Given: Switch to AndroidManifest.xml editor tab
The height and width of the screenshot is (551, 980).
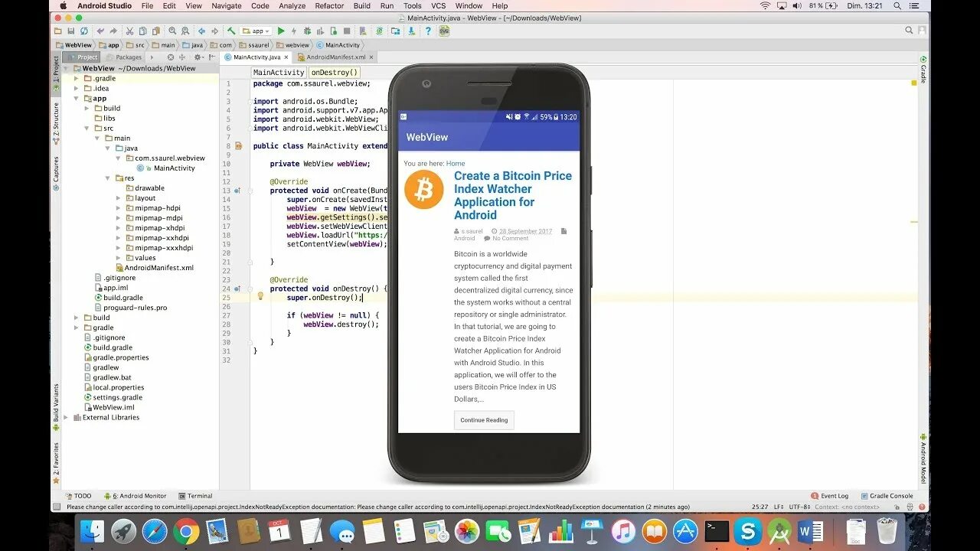Looking at the screenshot, I should pos(336,57).
